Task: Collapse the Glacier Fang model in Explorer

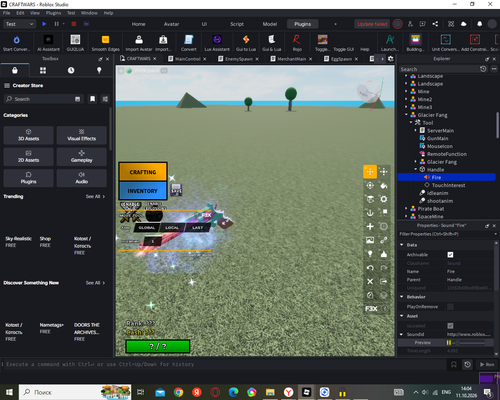Action: click(x=406, y=115)
